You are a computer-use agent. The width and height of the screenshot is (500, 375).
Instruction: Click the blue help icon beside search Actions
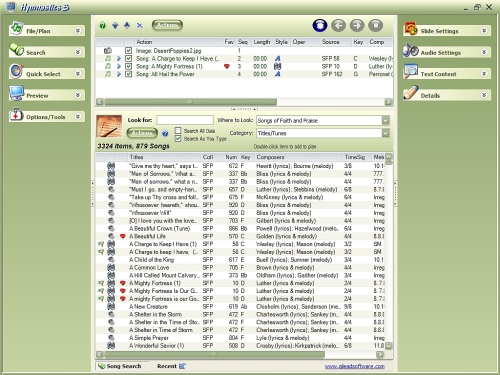[x=165, y=134]
